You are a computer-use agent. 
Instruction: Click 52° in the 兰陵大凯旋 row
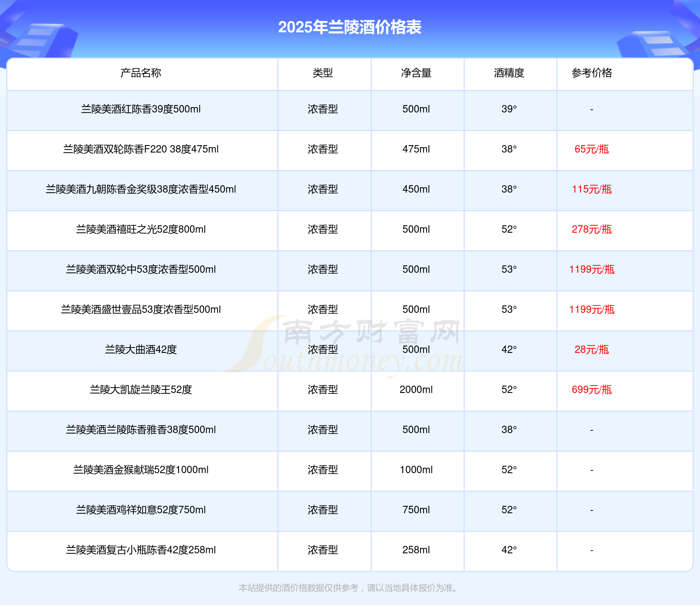(509, 389)
